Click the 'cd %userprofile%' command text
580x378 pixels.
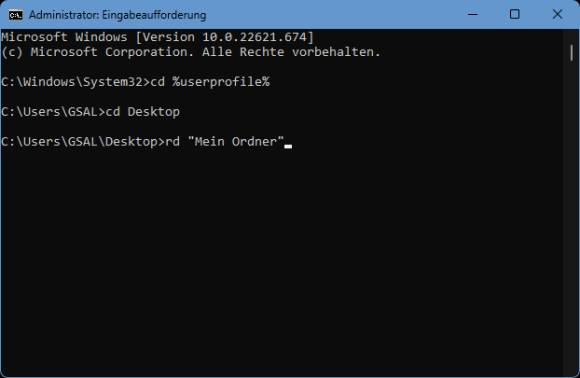pos(210,82)
